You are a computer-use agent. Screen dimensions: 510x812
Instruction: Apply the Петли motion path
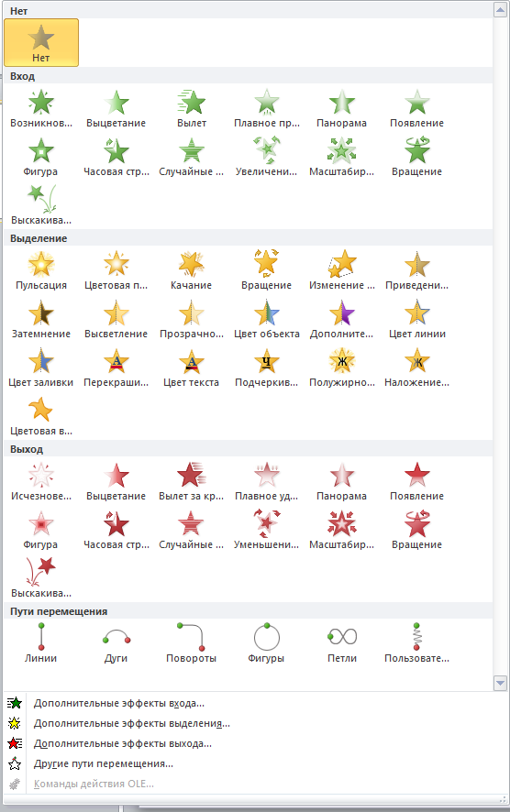click(342, 643)
